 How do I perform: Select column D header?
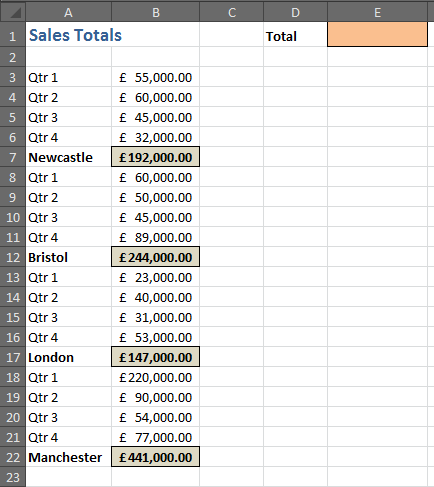pyautogui.click(x=295, y=12)
